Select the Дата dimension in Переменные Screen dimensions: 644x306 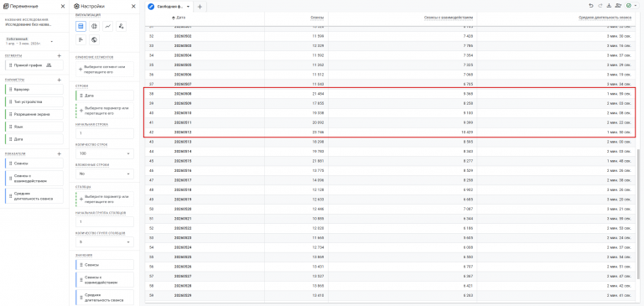[x=34, y=139]
